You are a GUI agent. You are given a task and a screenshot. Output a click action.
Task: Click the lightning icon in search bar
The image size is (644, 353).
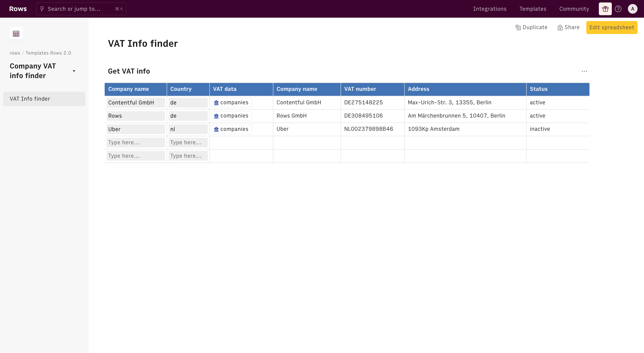pyautogui.click(x=42, y=9)
